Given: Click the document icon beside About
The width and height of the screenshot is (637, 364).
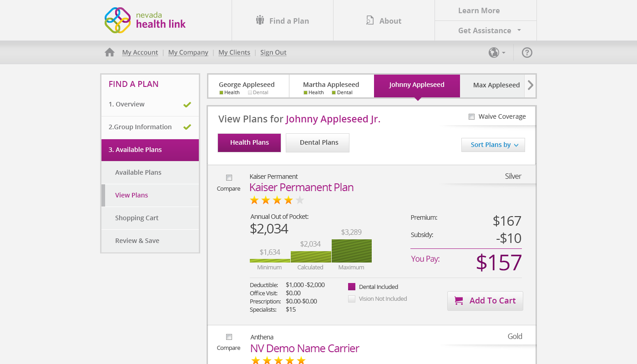Looking at the screenshot, I should coord(370,20).
